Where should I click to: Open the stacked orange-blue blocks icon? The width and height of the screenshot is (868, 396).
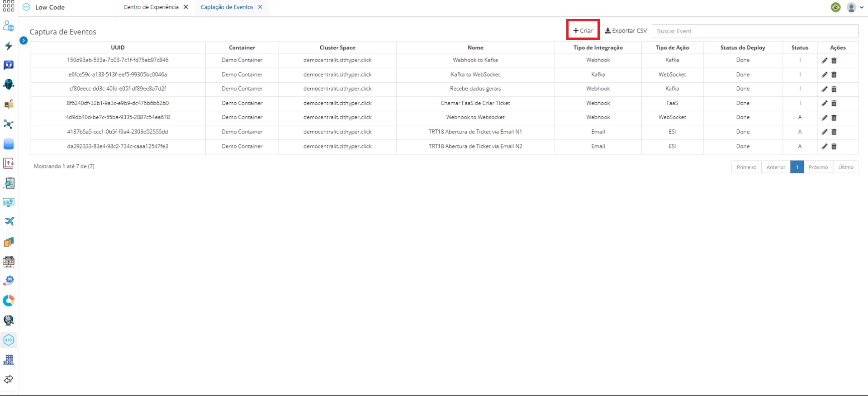9,242
